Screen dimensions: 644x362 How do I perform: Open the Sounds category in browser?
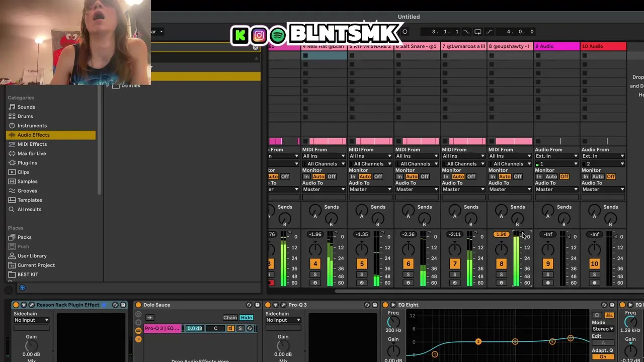point(26,107)
